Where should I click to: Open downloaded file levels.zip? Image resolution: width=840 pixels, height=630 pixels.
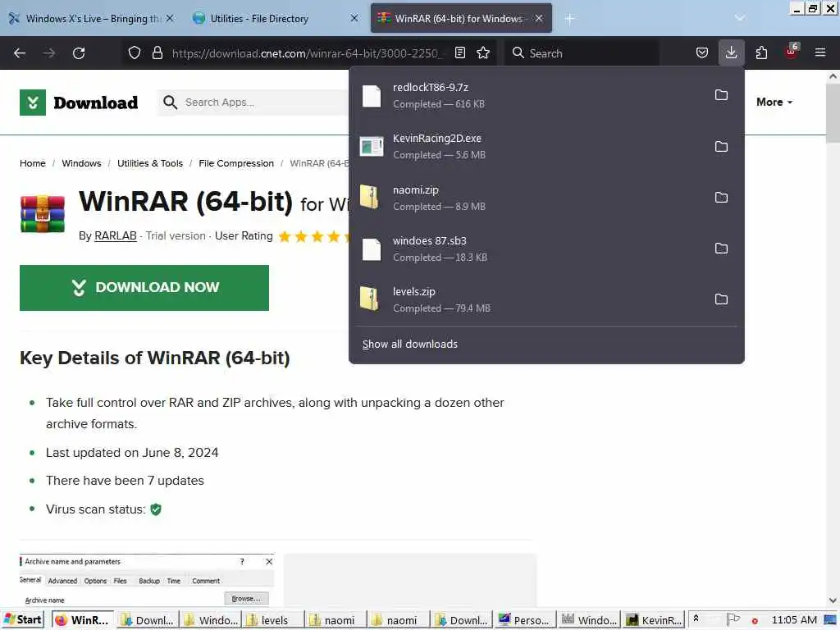pos(531,299)
